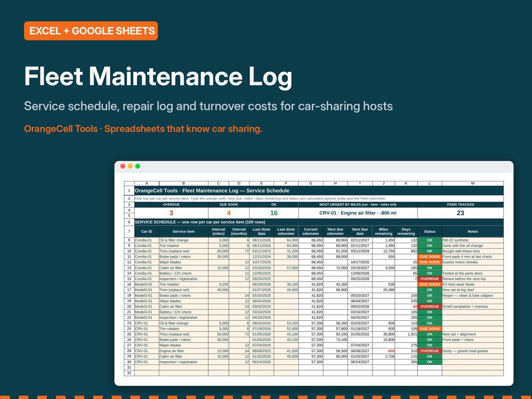
Task: Click DUE SOON status for Corolla-01 Brake pads / rotors
Action: point(429,257)
